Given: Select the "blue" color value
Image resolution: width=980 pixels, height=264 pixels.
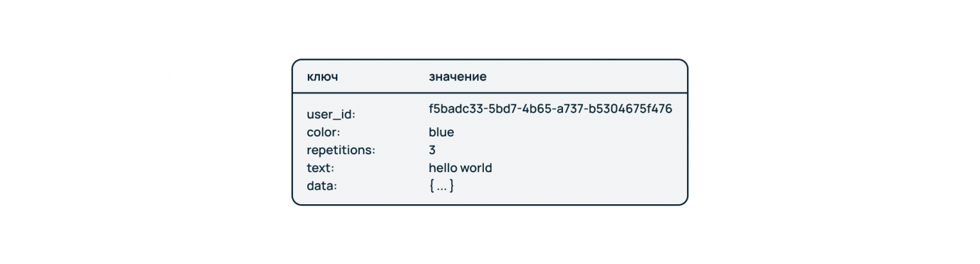Looking at the screenshot, I should point(441,132).
